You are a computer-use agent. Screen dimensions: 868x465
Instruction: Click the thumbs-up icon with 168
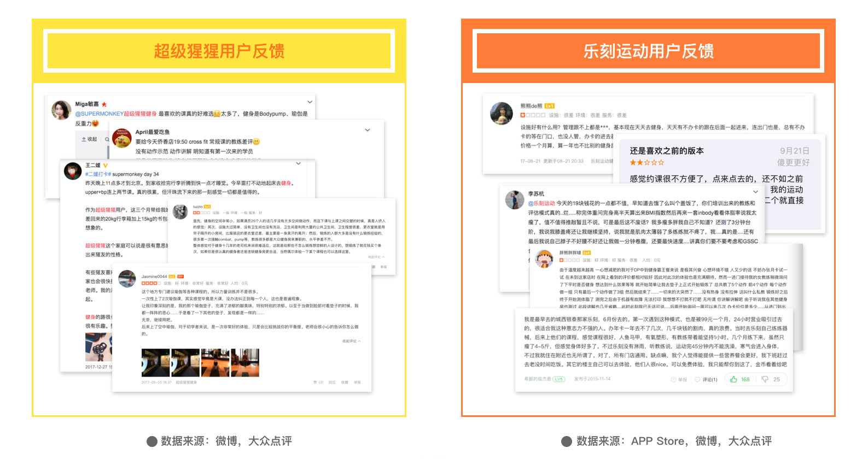click(x=733, y=379)
